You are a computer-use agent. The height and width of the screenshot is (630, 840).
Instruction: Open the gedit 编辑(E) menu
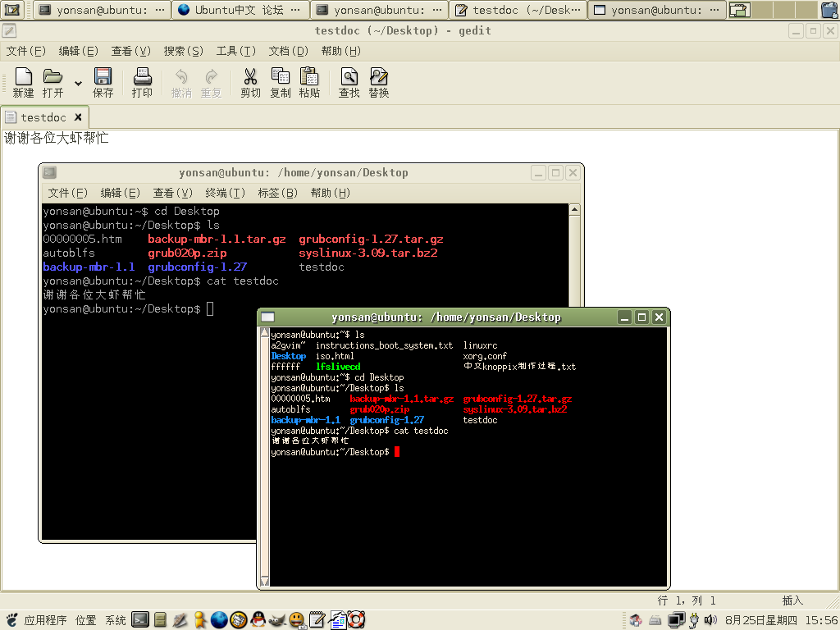(x=78, y=51)
